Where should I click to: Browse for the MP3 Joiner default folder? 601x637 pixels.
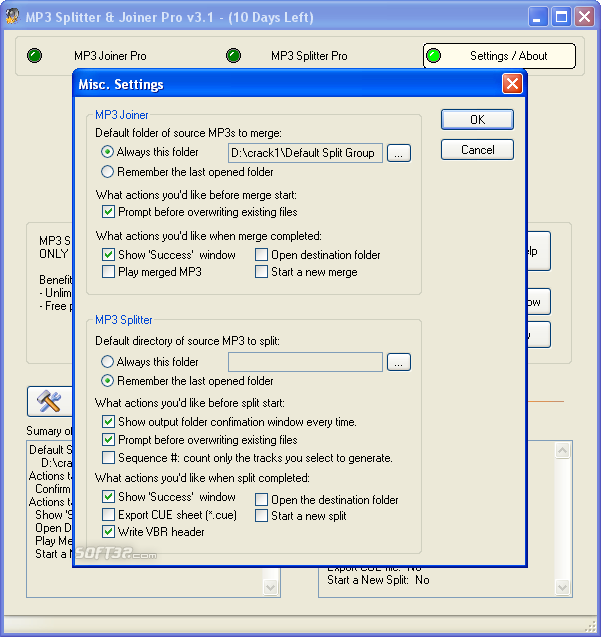(399, 153)
